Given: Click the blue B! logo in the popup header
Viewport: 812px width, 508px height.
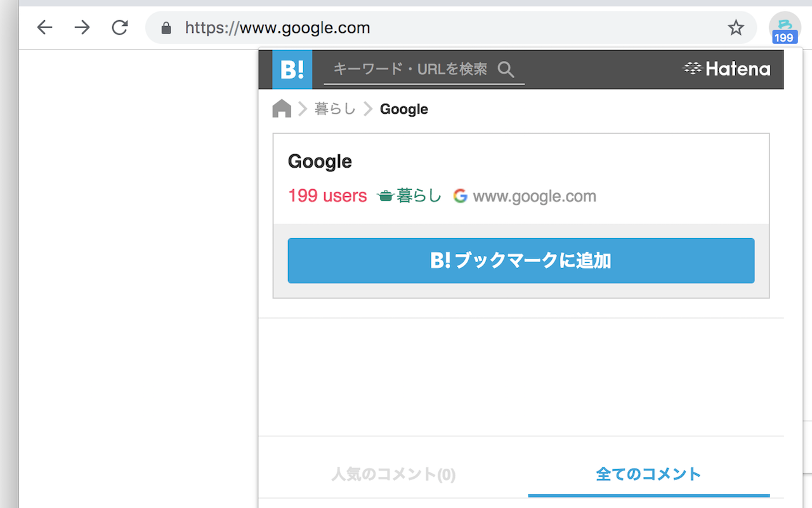Looking at the screenshot, I should coord(292,69).
